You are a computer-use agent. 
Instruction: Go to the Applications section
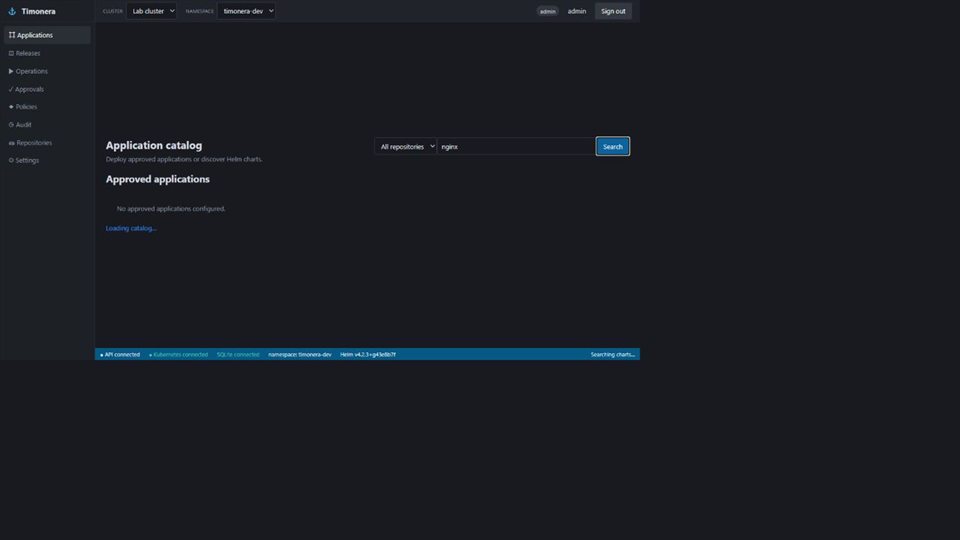pyautogui.click(x=47, y=35)
